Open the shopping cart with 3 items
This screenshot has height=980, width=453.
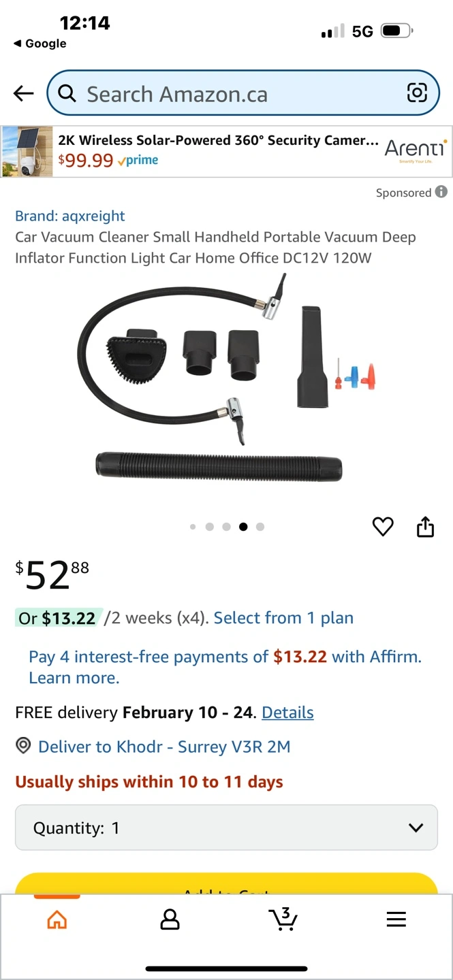click(x=283, y=919)
